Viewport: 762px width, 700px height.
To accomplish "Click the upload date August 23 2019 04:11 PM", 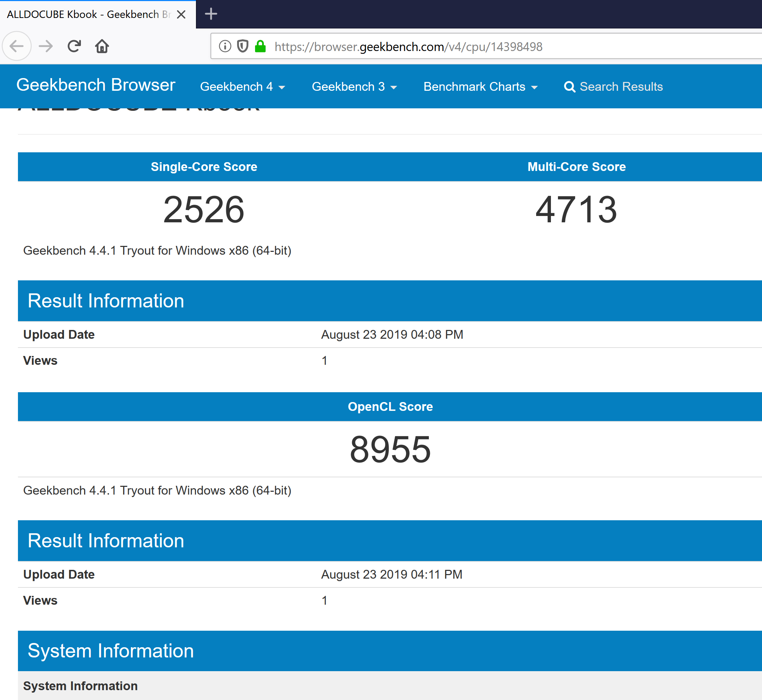I will pyautogui.click(x=392, y=574).
